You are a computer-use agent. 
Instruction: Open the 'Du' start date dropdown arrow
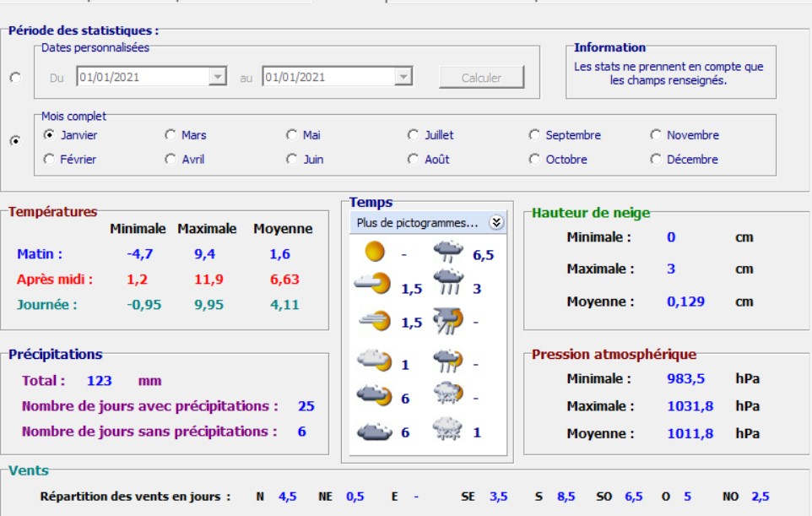218,77
